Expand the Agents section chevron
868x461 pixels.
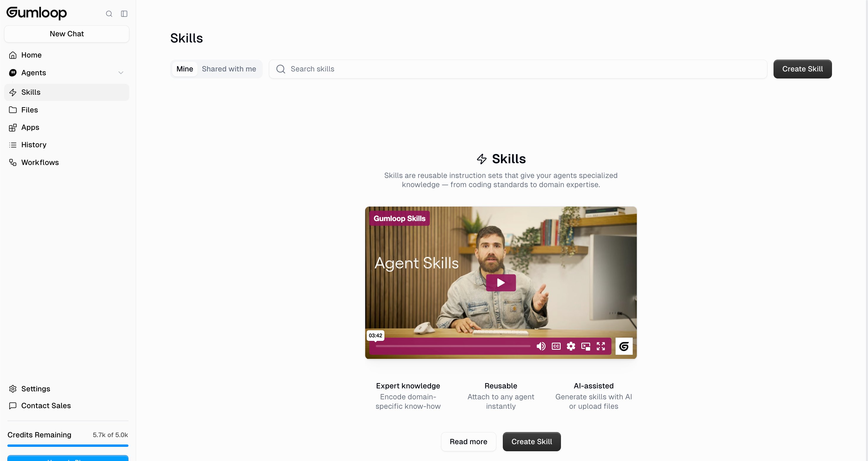121,73
